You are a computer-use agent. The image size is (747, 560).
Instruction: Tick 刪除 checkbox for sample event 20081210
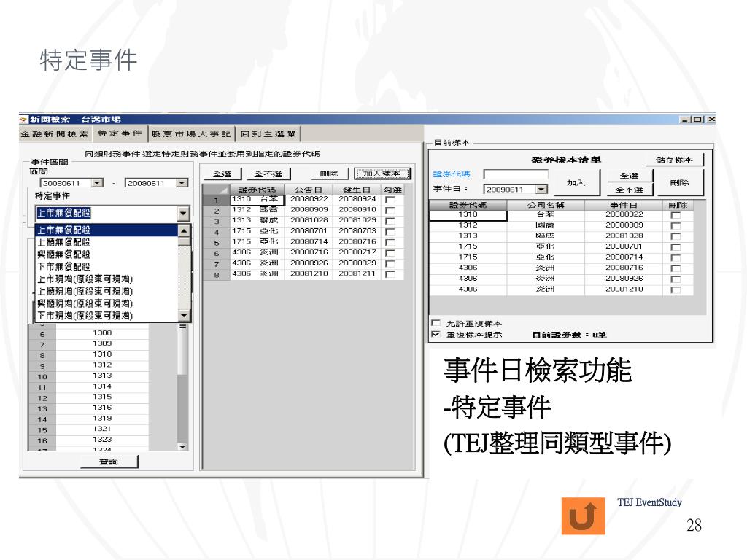click(676, 290)
